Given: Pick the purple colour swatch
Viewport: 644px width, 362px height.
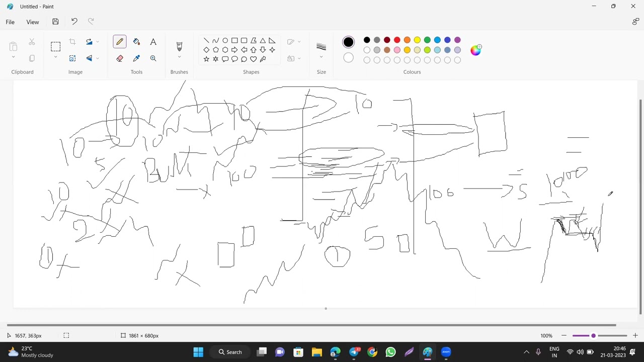Looking at the screenshot, I should click(x=457, y=40).
